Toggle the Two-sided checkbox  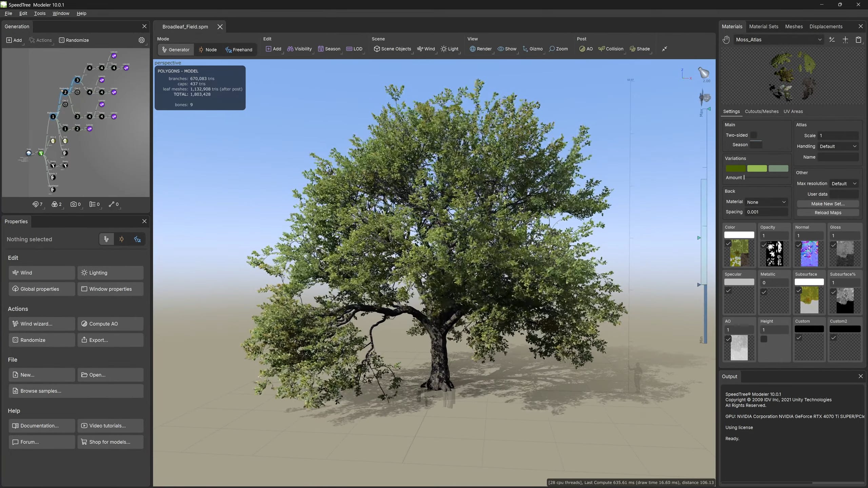[753, 135]
